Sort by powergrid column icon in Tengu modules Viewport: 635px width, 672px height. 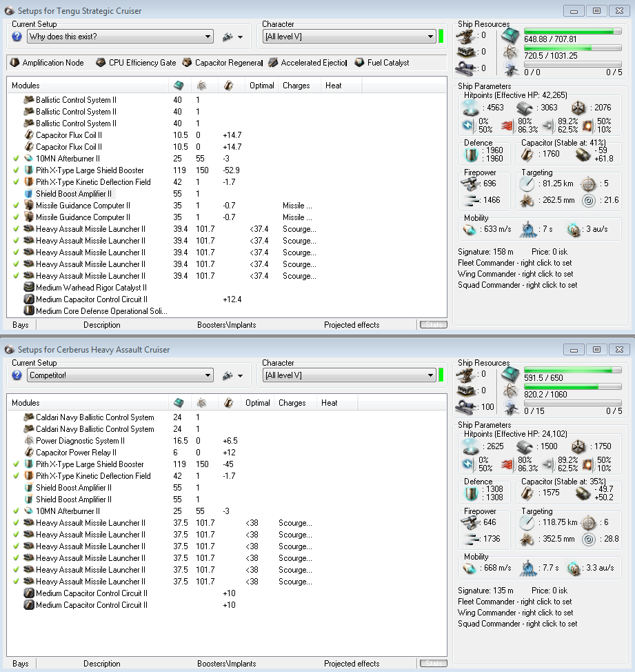[x=201, y=86]
